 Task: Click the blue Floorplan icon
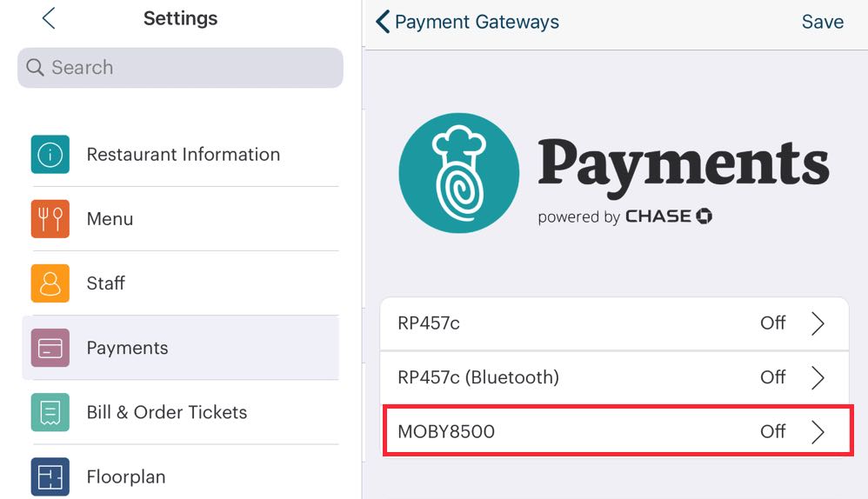(x=50, y=476)
